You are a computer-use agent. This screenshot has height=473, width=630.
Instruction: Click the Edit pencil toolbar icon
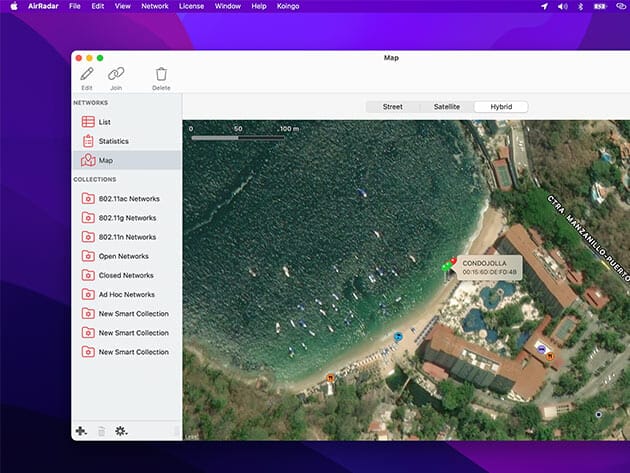point(87,74)
